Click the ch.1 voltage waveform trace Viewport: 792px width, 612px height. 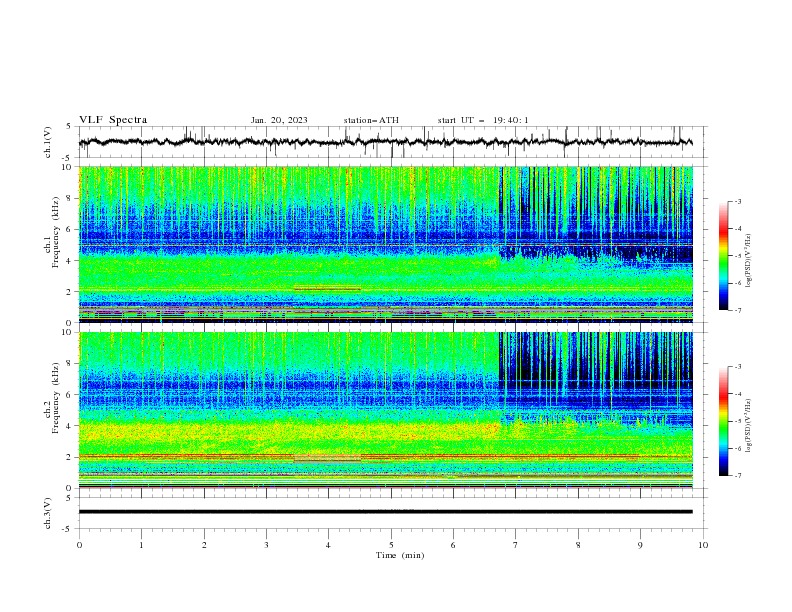click(385, 142)
